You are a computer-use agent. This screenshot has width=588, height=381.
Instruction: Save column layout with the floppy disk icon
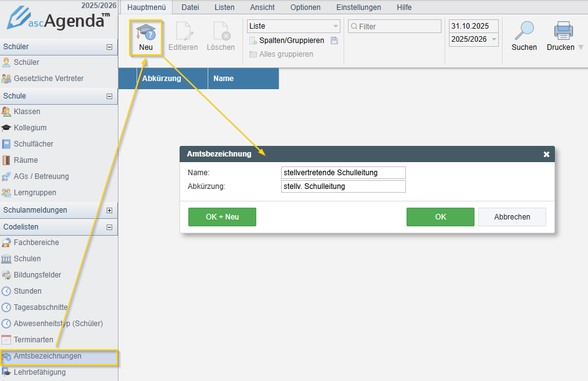coord(334,41)
